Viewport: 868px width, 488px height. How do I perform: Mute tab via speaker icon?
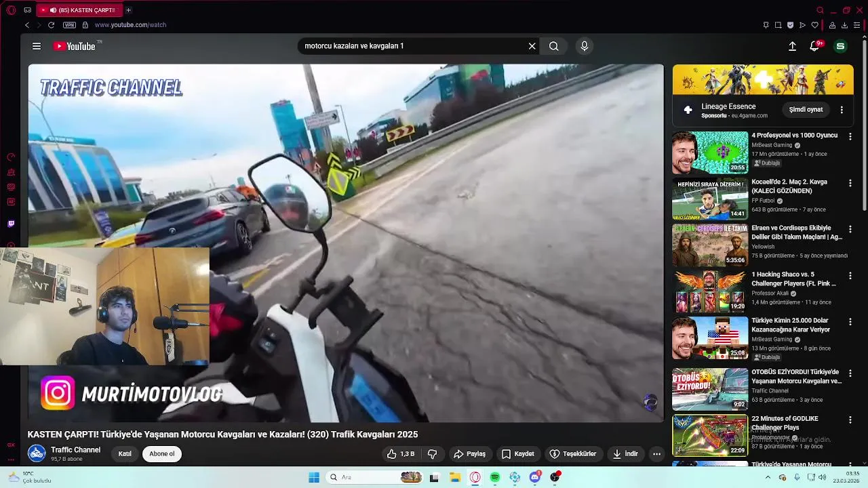pos(53,10)
